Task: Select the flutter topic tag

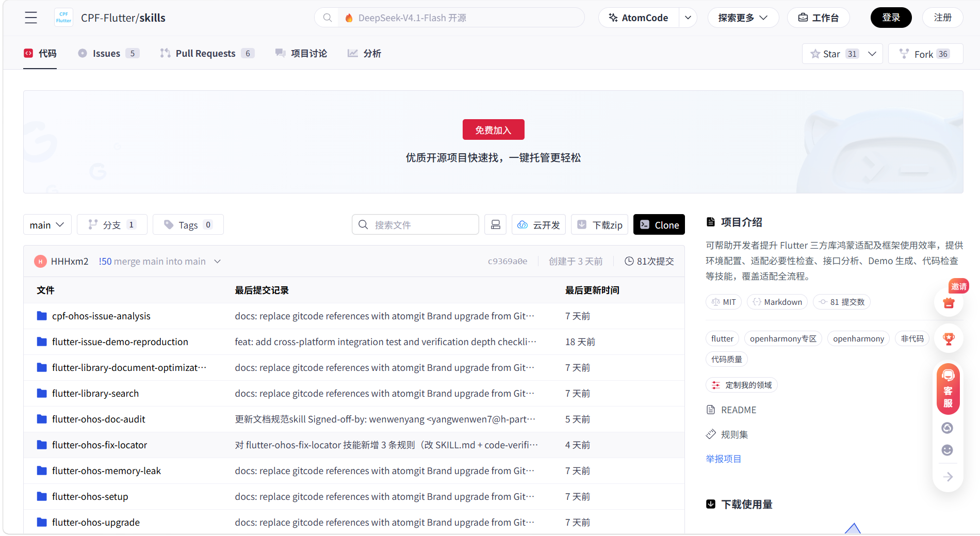Action: click(x=722, y=338)
